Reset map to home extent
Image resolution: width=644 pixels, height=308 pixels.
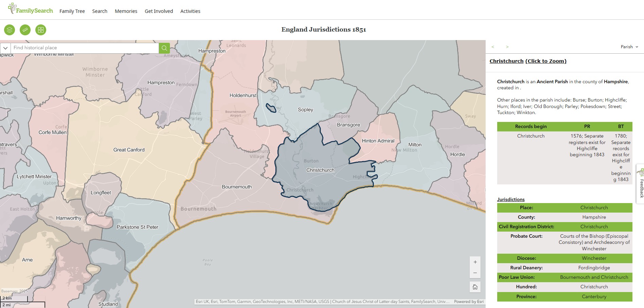475,287
